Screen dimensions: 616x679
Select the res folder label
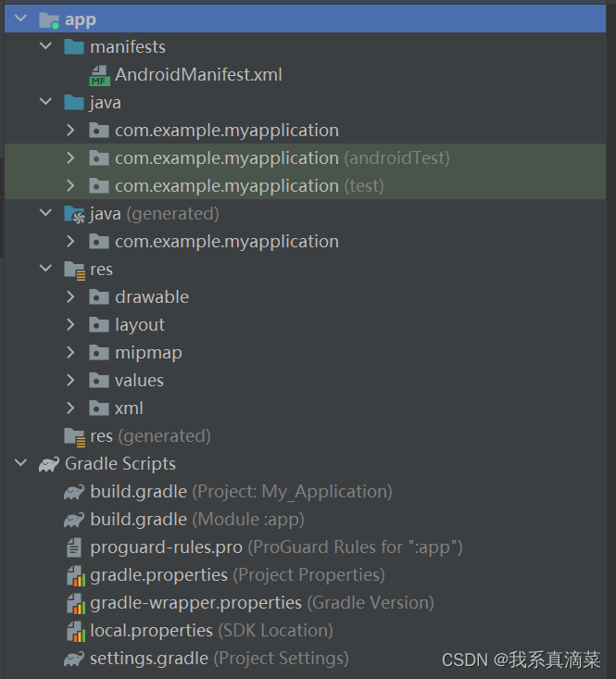click(101, 270)
